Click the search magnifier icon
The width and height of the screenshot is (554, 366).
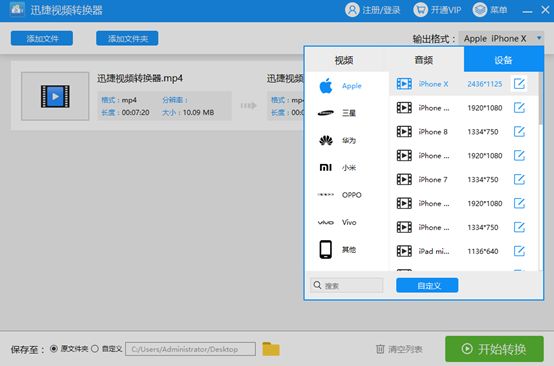click(317, 285)
